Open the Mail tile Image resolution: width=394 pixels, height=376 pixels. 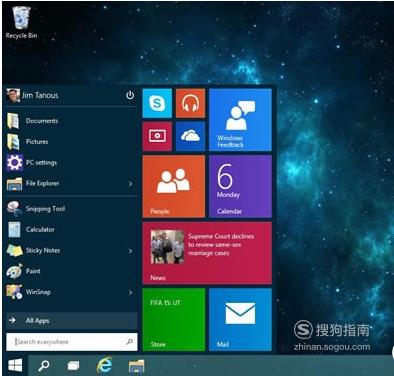point(240,320)
